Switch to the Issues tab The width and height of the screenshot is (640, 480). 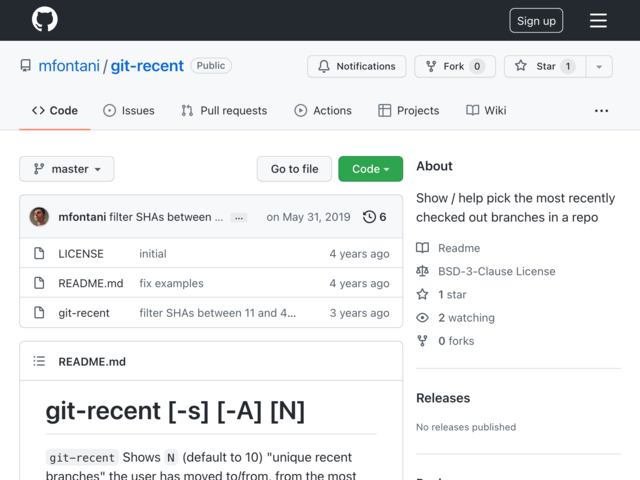[x=129, y=111]
